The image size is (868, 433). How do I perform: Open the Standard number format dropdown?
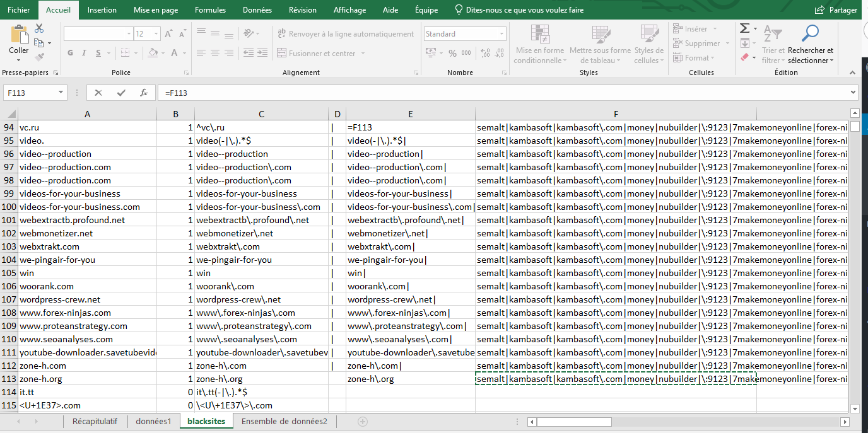[x=502, y=34]
